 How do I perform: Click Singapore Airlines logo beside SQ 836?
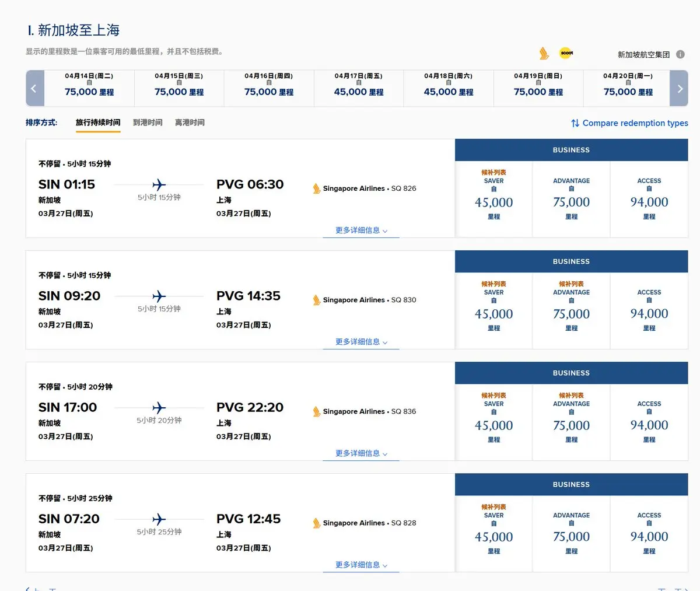click(317, 411)
